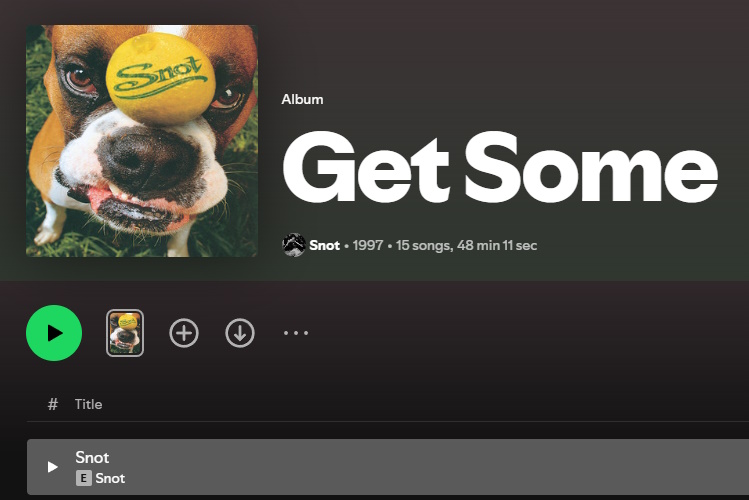The height and width of the screenshot is (500, 749).
Task: Click the Album type label
Action: 302,99
